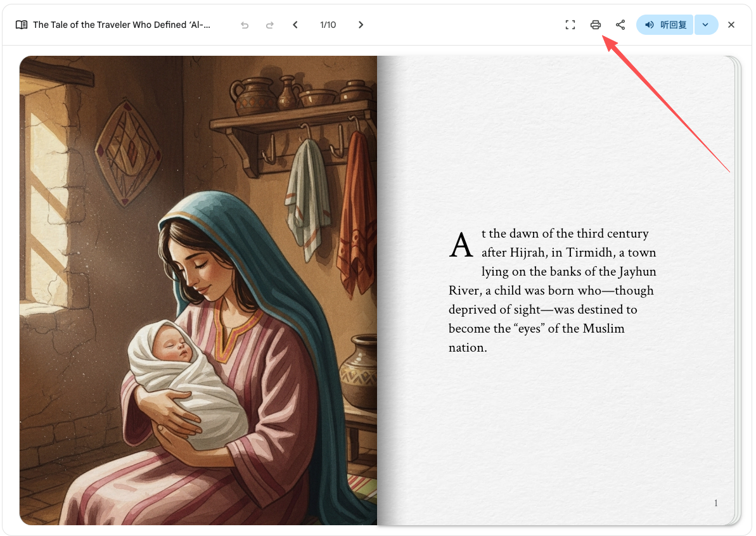Viewport: 756px width, 536px height.
Task: Enter fullscreen view
Action: tap(570, 25)
